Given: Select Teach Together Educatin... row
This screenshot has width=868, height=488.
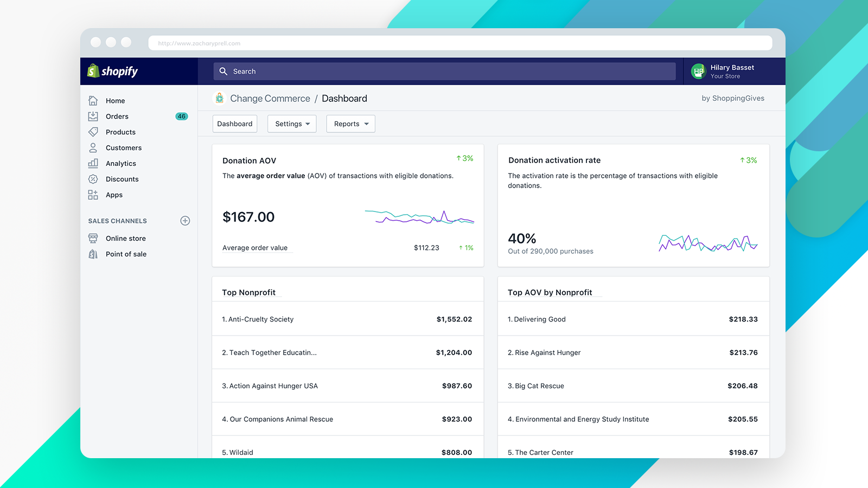Looking at the screenshot, I should [348, 352].
